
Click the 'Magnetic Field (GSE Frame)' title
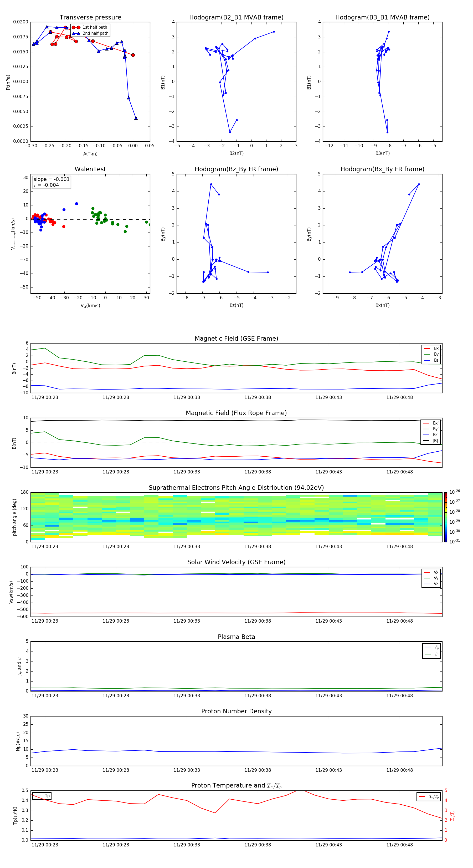click(236, 339)
